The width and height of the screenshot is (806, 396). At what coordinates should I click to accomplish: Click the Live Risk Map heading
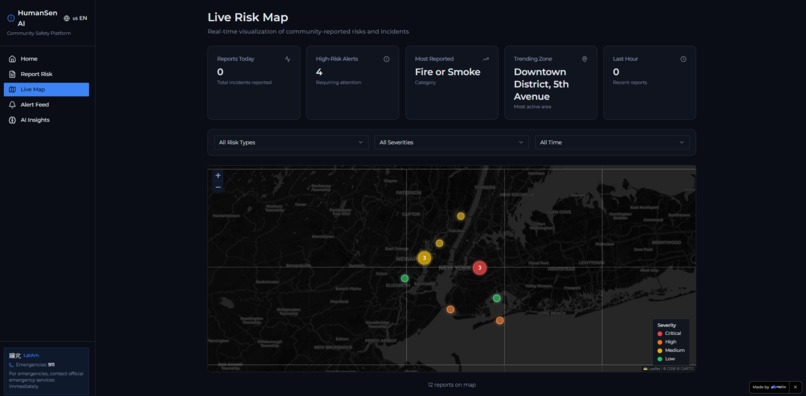(x=248, y=17)
